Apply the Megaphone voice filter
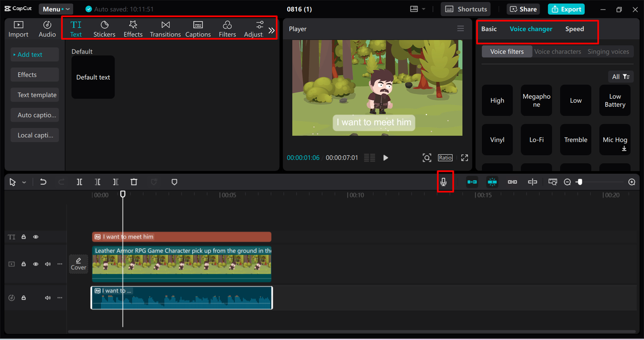The width and height of the screenshot is (644, 340). 536,100
